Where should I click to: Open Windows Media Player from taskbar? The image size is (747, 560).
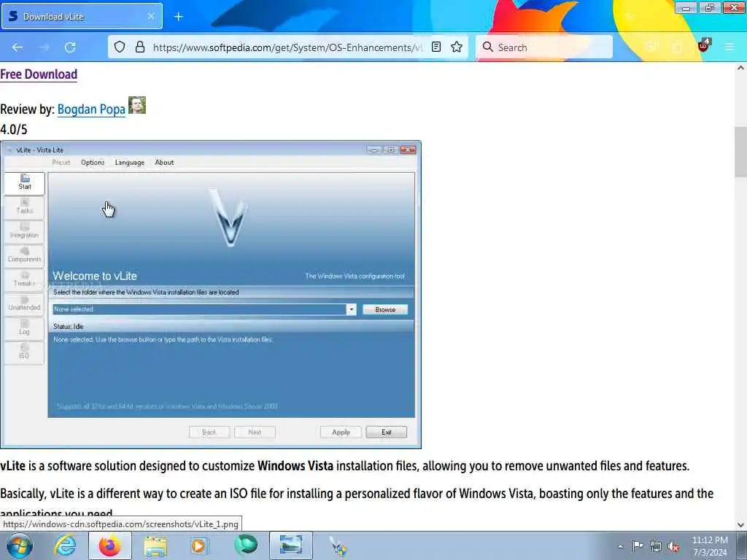[199, 545]
